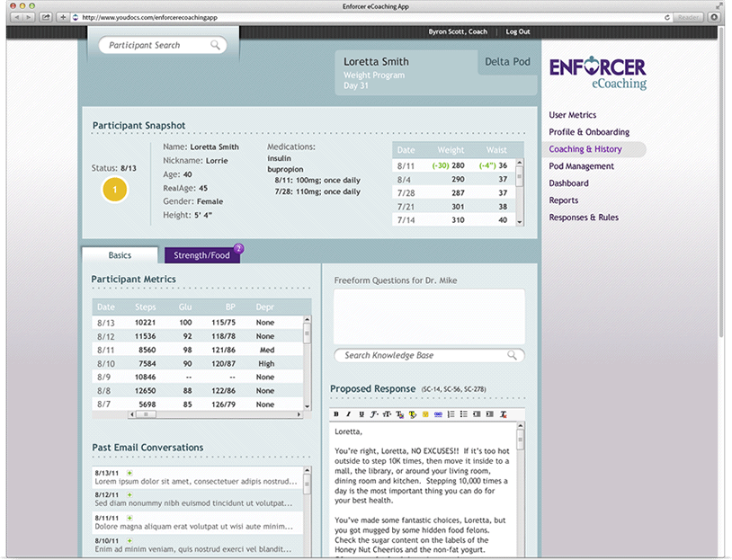Toggle underline in the response editor
This screenshot has height=560, width=732.
click(x=362, y=414)
